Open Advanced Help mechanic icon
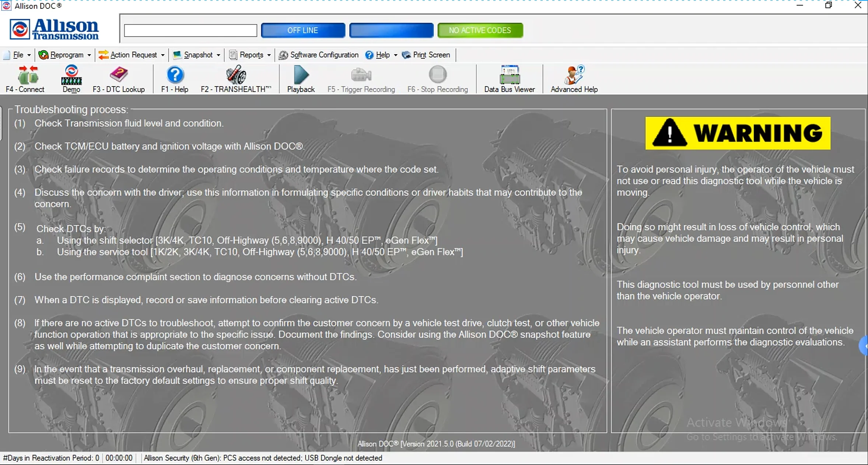 pyautogui.click(x=574, y=75)
